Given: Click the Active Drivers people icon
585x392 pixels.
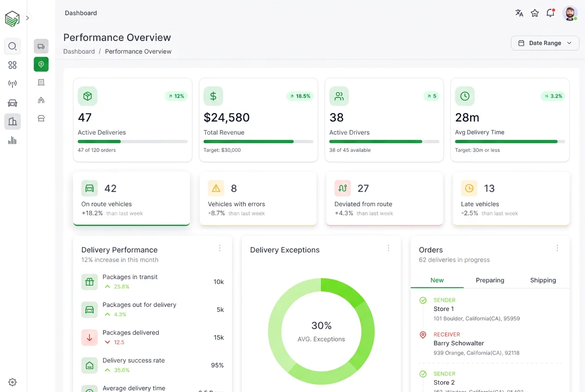Looking at the screenshot, I should [x=339, y=96].
